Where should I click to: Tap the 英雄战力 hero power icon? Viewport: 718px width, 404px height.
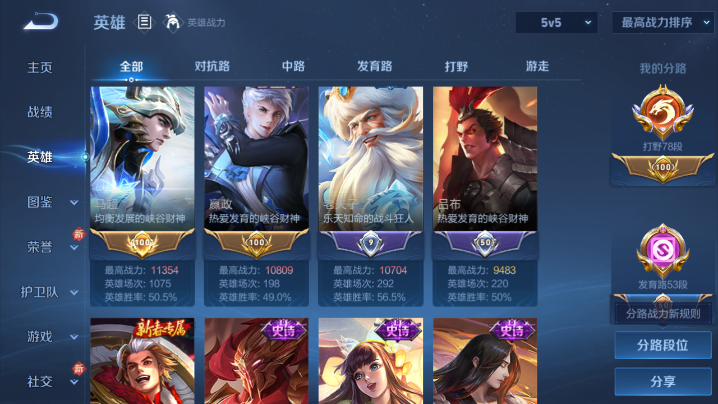click(x=172, y=22)
